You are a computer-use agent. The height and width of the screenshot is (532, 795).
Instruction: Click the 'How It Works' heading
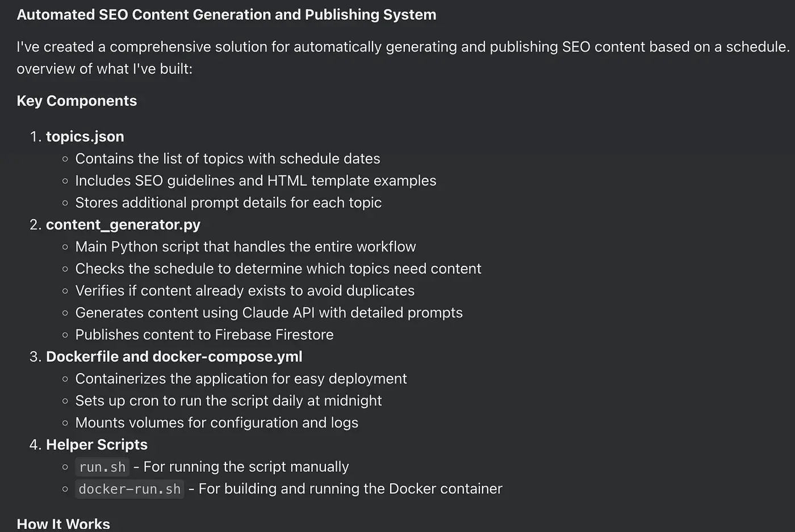pyautogui.click(x=64, y=524)
